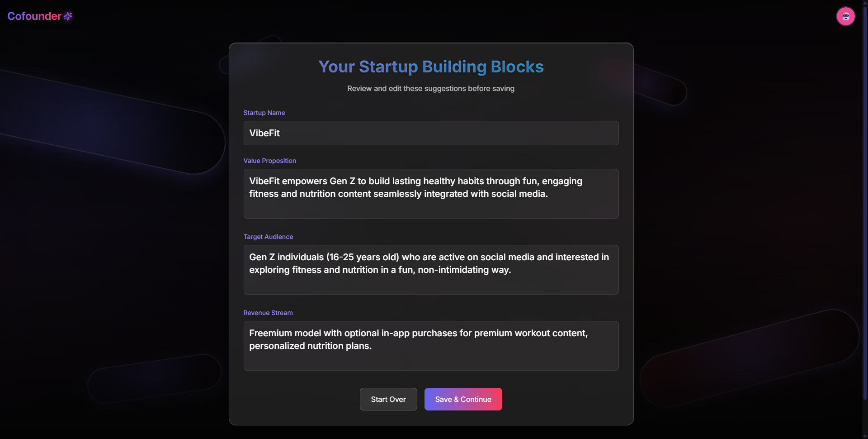Click the pink avatar in top-right corner
Image resolution: width=868 pixels, height=439 pixels.
[845, 16]
